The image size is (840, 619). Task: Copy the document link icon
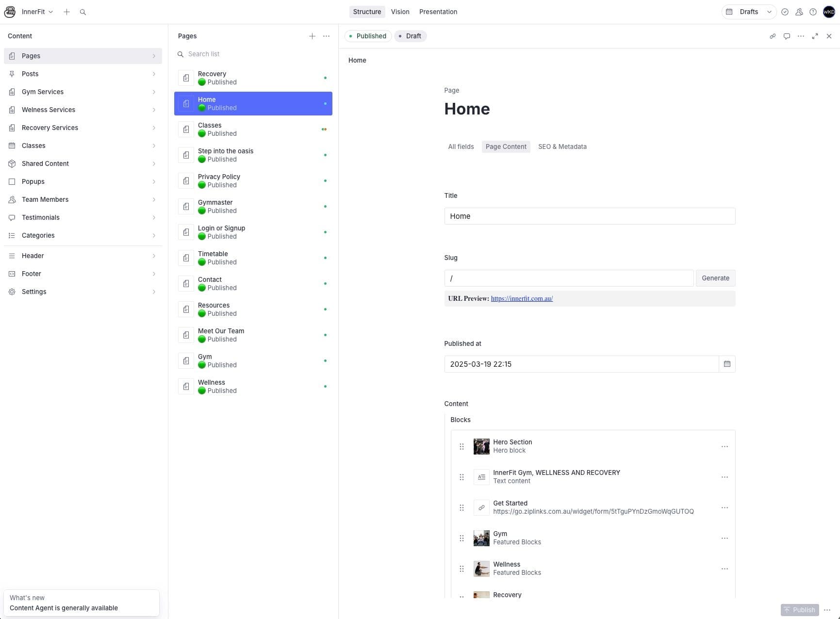[773, 36]
